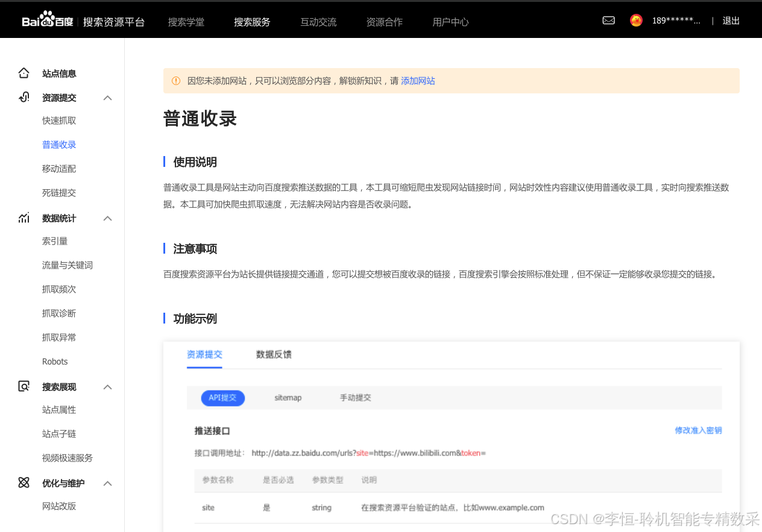This screenshot has width=762, height=532.
Task: Open 网站改版 in the sidebar
Action: coord(59,506)
